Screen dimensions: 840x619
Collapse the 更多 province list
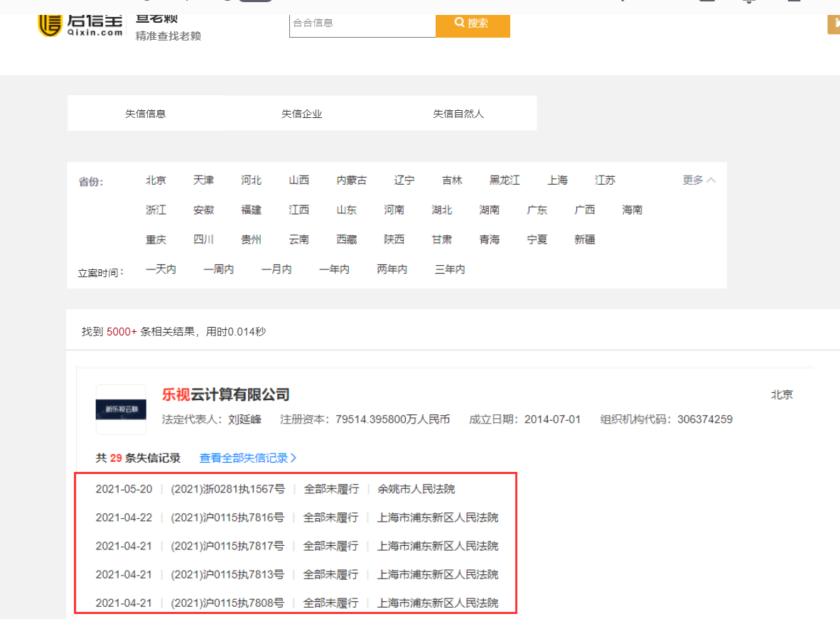(699, 180)
